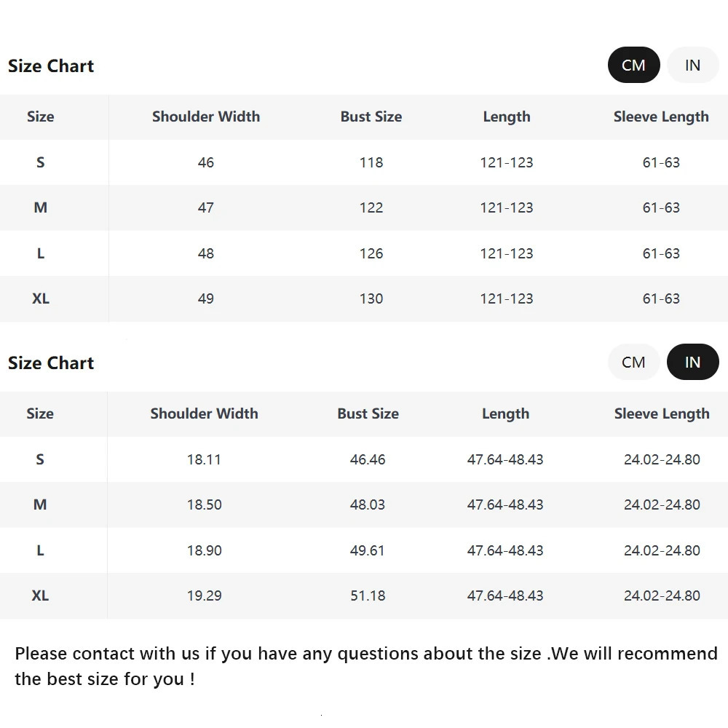Click Bust Size header in inch chart

[368, 414]
